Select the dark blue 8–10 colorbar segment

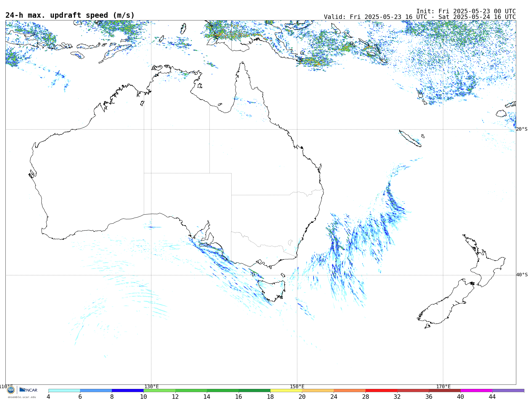128,391
